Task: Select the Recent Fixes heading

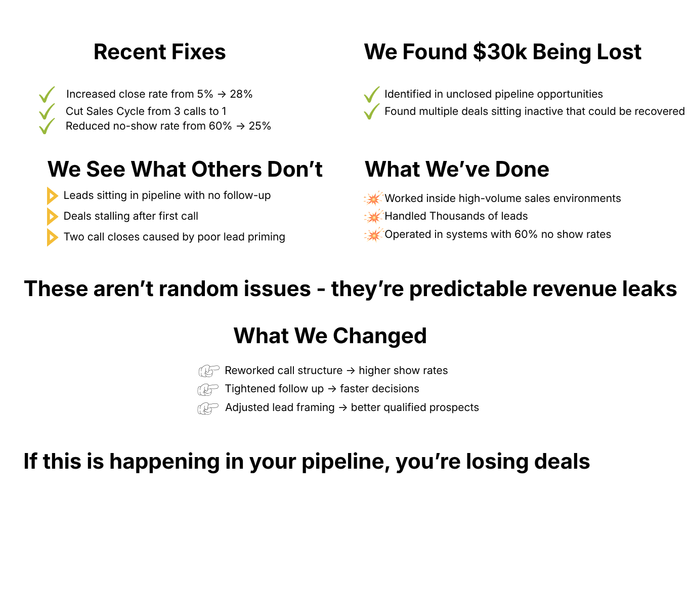Action: 159,52
